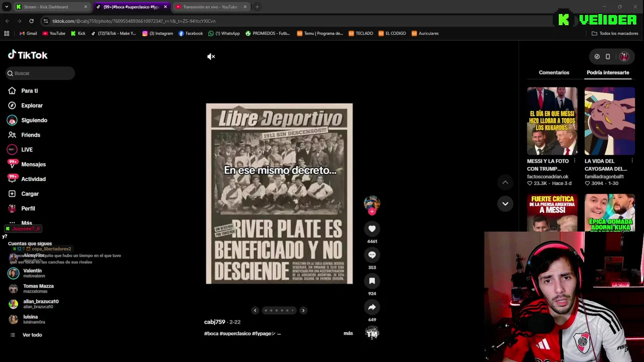
Task: Open options for Messi Trump video
Action: click(x=575, y=161)
